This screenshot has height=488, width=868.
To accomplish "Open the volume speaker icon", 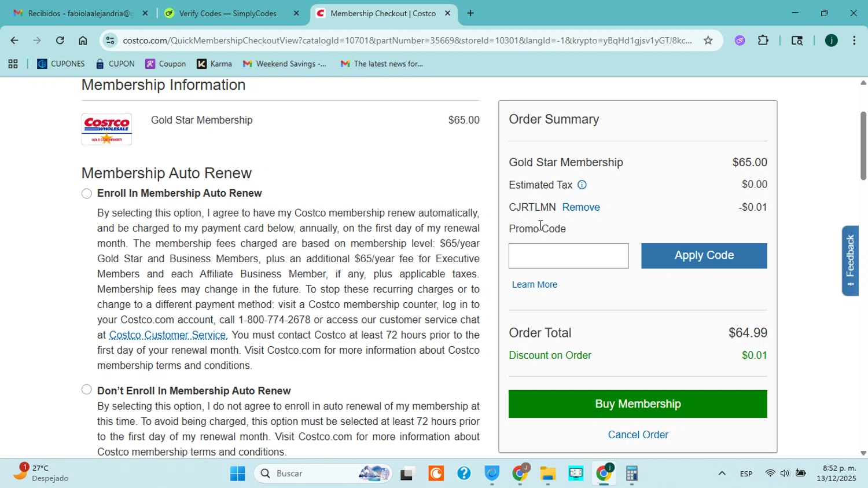I will tap(785, 474).
